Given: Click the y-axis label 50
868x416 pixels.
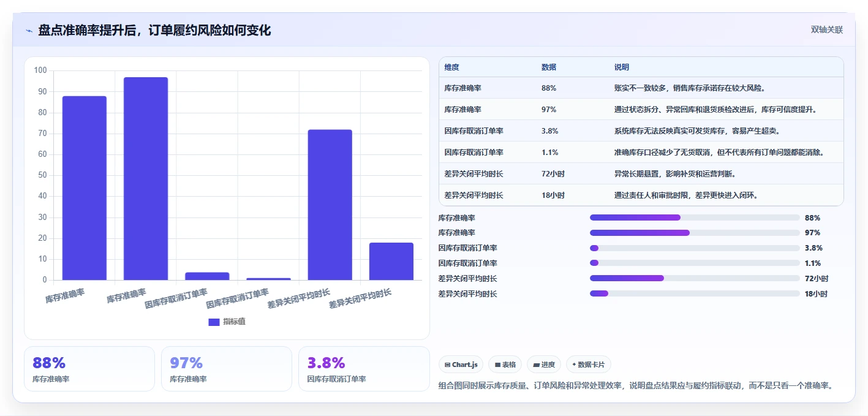Looking at the screenshot, I should tap(43, 175).
